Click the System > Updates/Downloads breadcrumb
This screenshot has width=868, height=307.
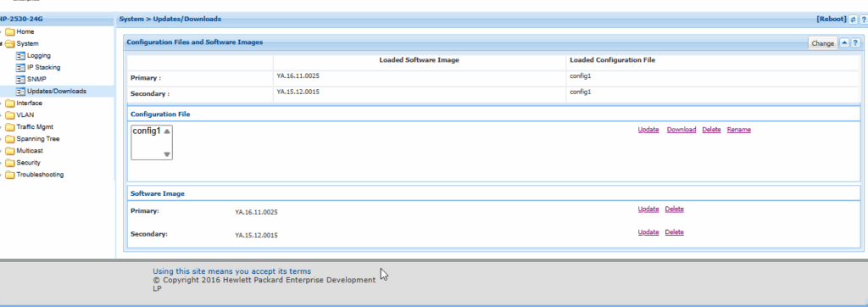[170, 20]
